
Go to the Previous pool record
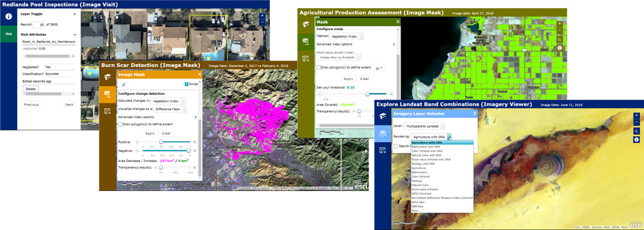(x=31, y=105)
